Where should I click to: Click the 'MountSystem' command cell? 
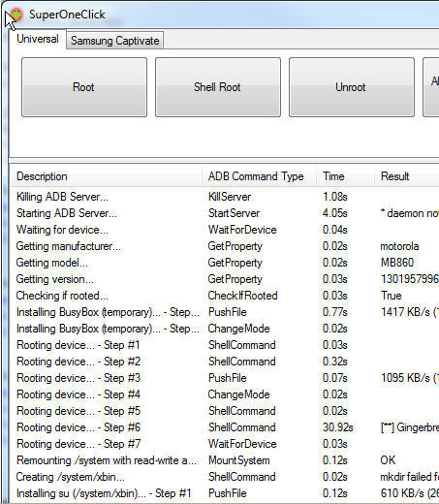tap(239, 460)
